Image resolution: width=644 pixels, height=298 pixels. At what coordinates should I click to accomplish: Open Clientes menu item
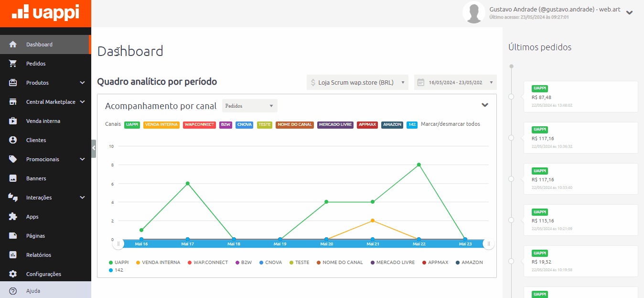click(45, 140)
